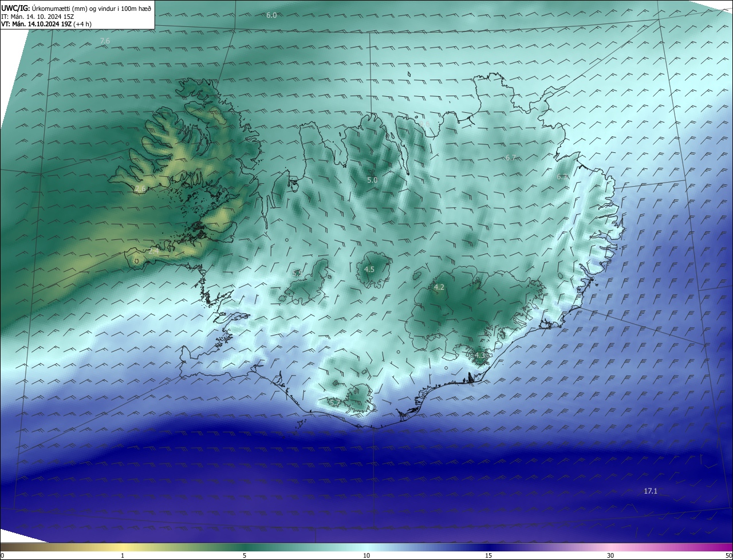Click the 1 tick on the color scale

point(123,555)
